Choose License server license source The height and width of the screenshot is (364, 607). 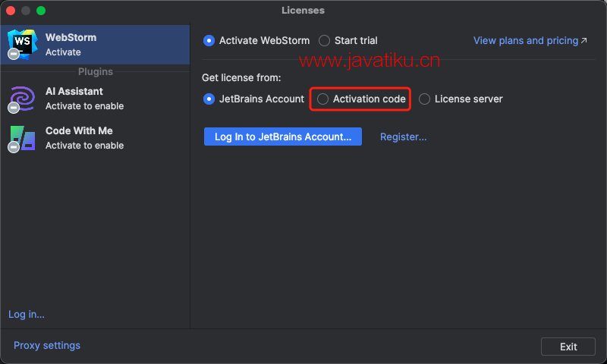[x=424, y=99]
